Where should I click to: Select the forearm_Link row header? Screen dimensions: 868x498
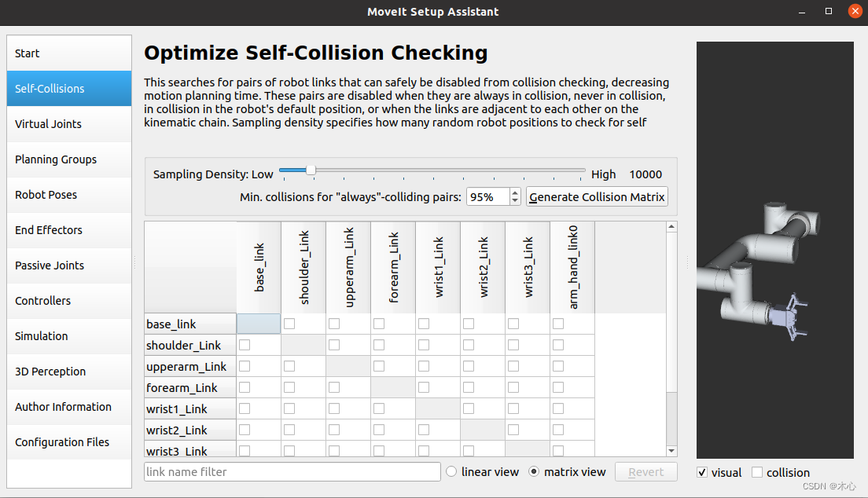[x=190, y=387]
